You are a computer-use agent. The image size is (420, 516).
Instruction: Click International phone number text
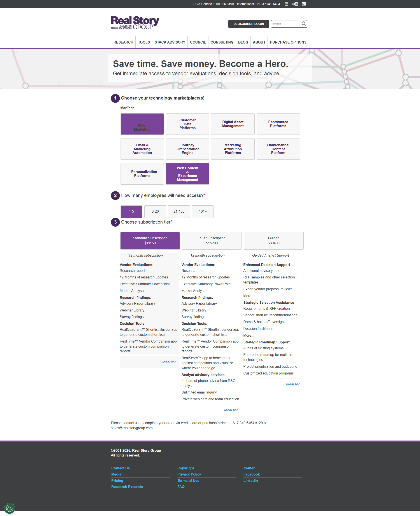tap(258, 4)
